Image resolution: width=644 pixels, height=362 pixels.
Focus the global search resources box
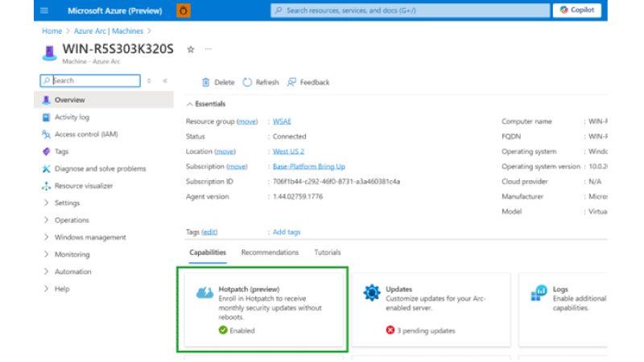[410, 10]
